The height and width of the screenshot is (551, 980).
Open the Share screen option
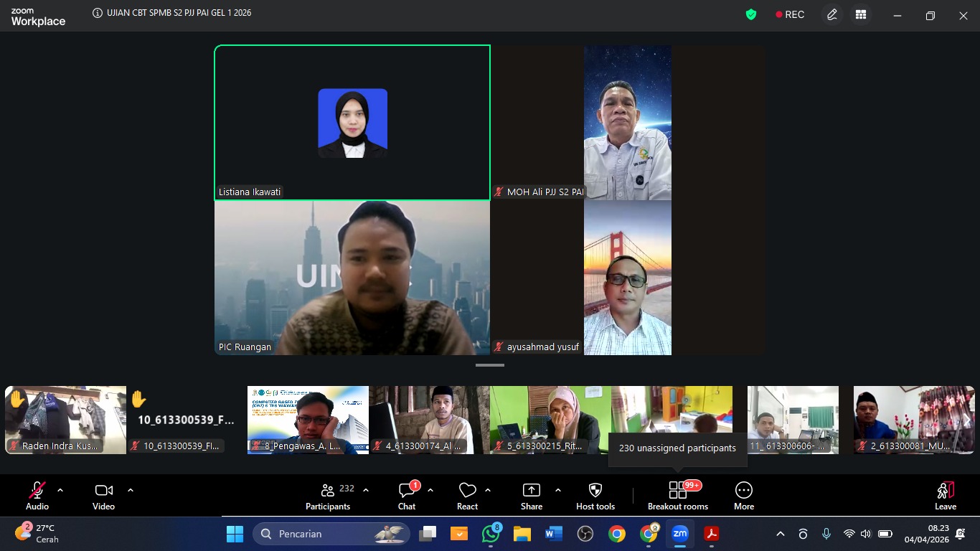tap(531, 496)
